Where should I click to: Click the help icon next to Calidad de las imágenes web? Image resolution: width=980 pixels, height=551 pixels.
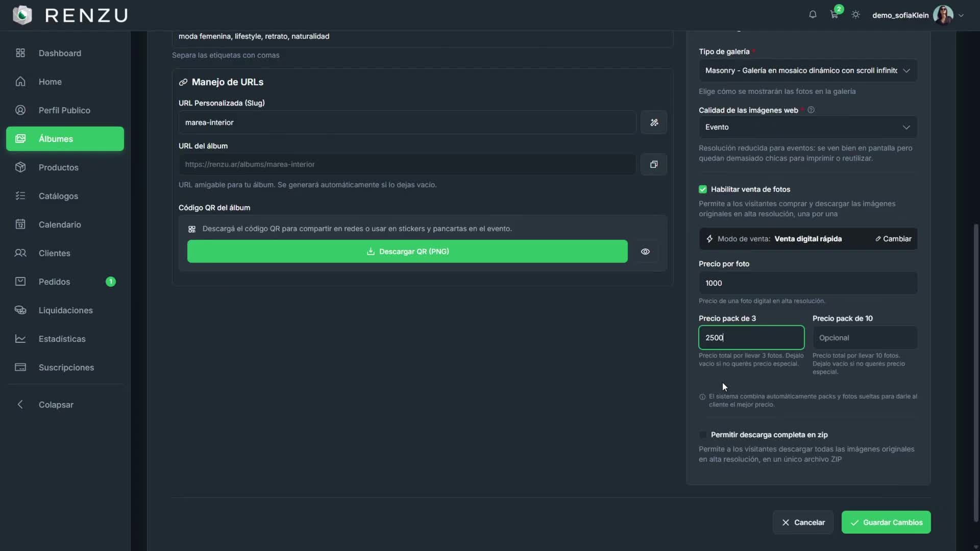coord(811,110)
